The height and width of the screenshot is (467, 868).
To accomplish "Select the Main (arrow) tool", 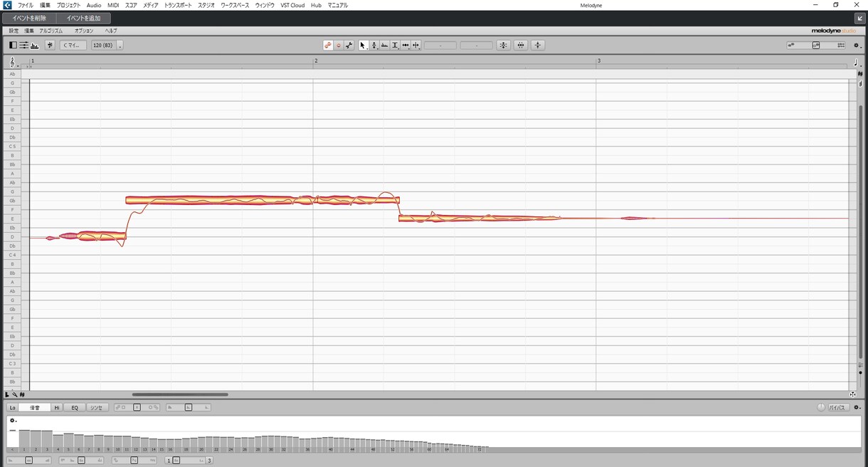I will 363,46.
